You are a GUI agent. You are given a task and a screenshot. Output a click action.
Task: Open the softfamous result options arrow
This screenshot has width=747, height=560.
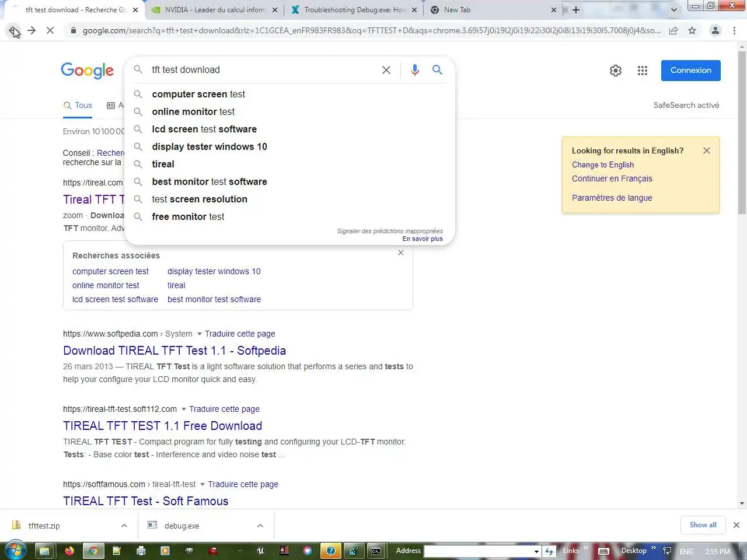tap(203, 484)
